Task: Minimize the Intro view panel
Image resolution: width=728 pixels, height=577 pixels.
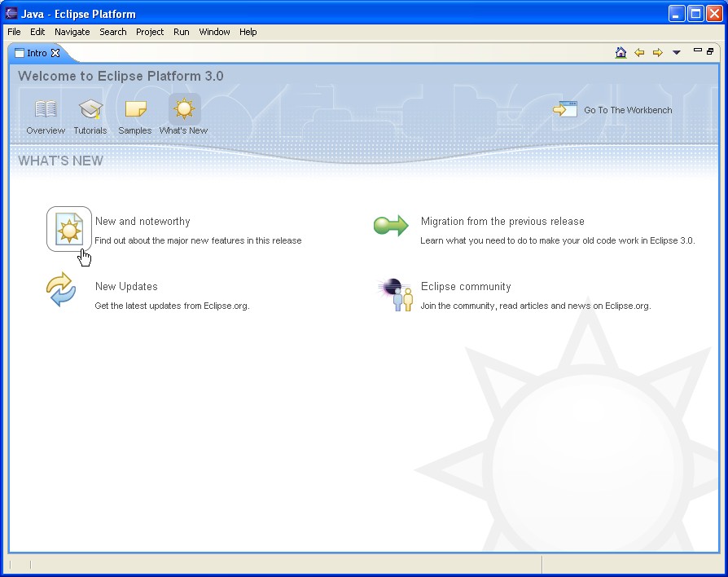Action: click(x=697, y=51)
